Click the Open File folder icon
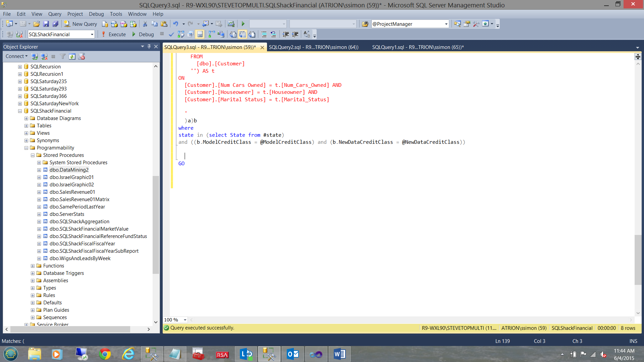The height and width of the screenshot is (362, 644). coord(37,24)
